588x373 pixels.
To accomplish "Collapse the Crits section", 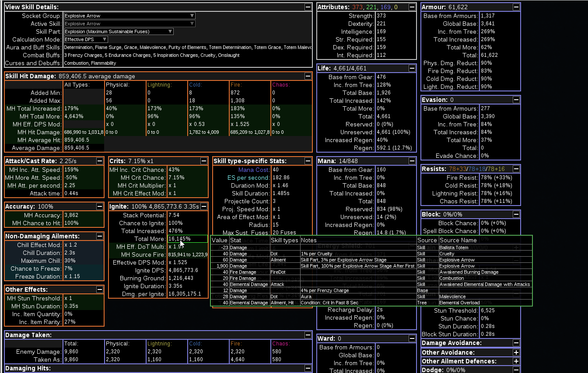I will [204, 161].
